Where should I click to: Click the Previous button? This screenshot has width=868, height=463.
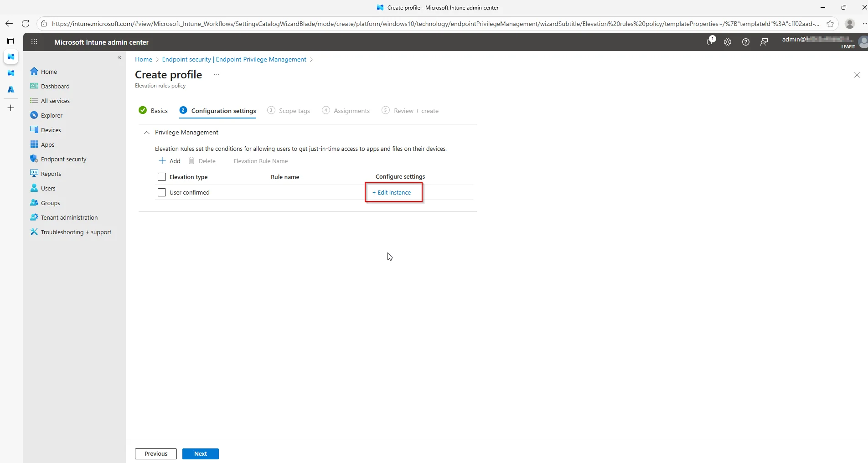click(x=156, y=454)
